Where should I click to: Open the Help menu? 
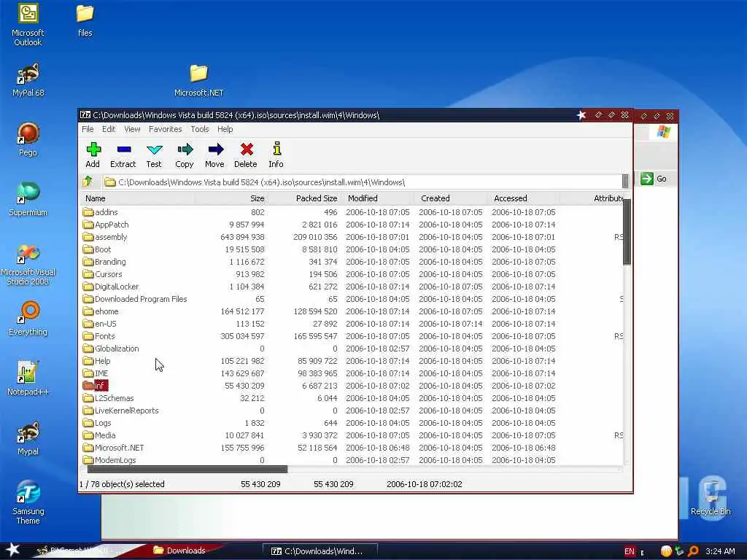tap(225, 129)
